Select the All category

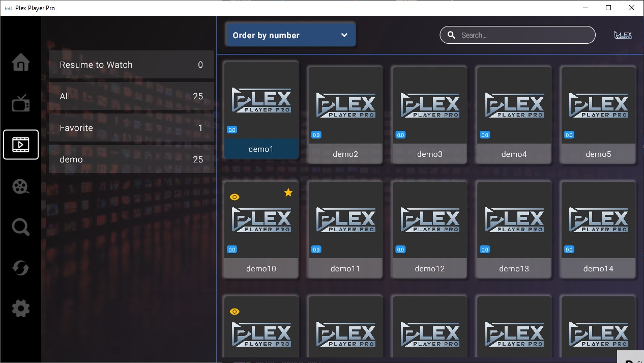(131, 96)
